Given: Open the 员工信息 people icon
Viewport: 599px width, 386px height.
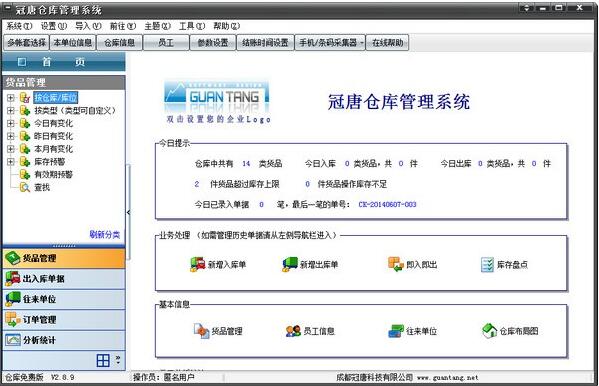Looking at the screenshot, I should 293,331.
